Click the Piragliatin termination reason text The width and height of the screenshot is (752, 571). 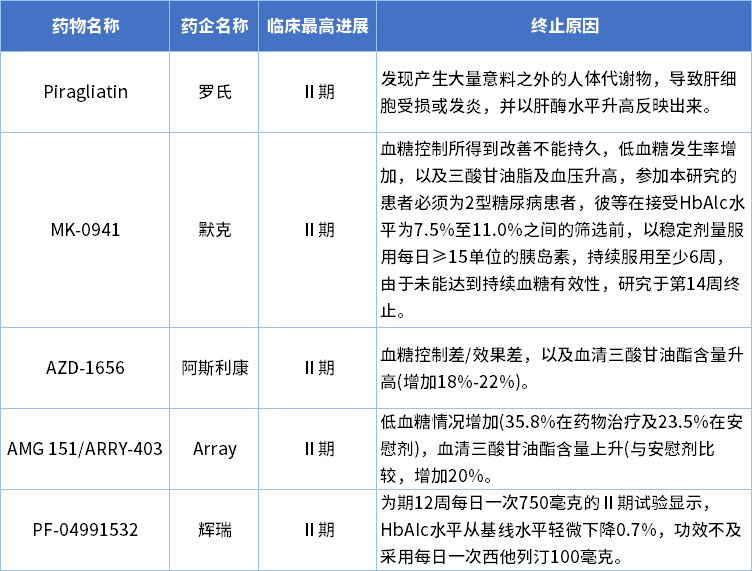coord(558,92)
